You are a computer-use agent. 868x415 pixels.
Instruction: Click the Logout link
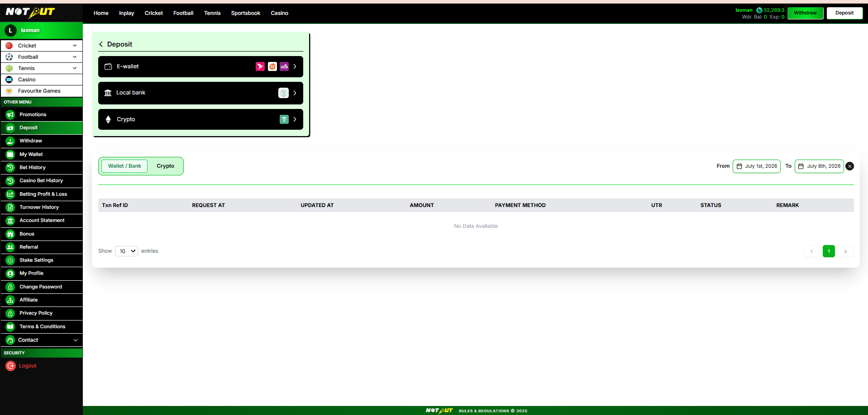tap(28, 366)
